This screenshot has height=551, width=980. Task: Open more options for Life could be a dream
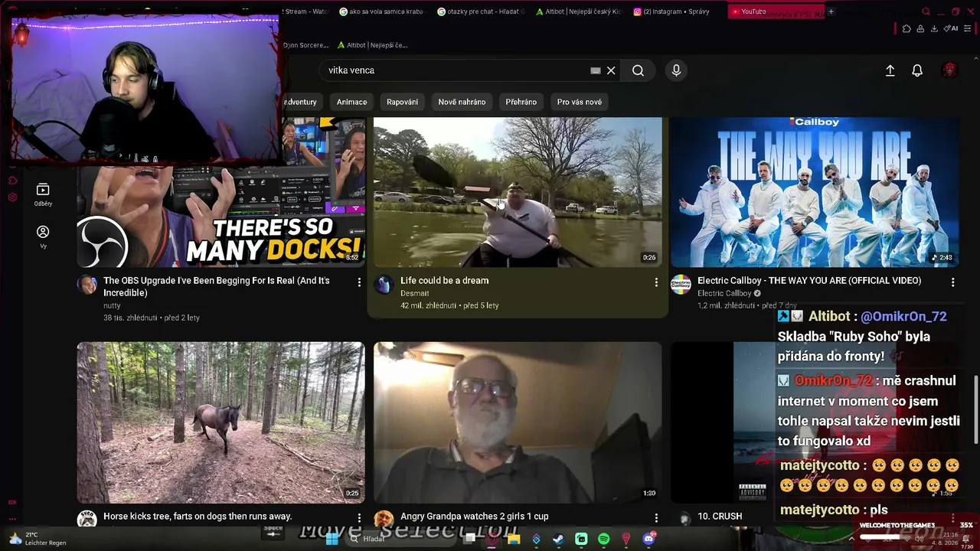656,282
